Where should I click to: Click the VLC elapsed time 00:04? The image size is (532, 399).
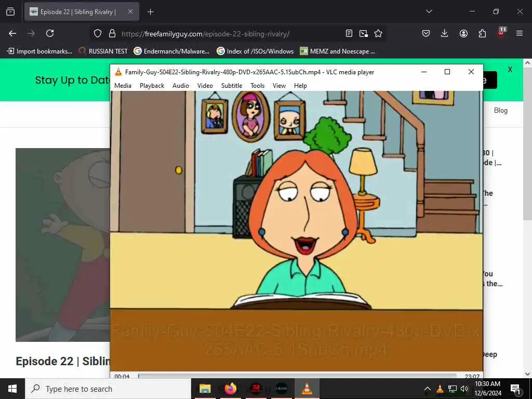(x=122, y=376)
